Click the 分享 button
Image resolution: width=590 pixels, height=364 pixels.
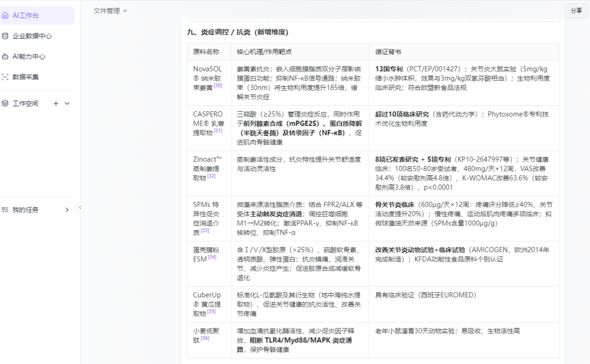(x=576, y=10)
